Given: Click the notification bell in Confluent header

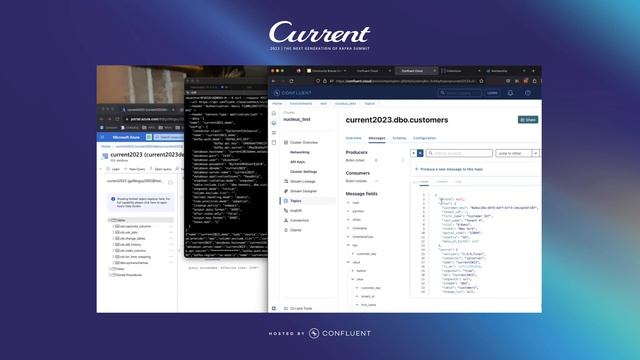Looking at the screenshot, I should click(x=510, y=93).
